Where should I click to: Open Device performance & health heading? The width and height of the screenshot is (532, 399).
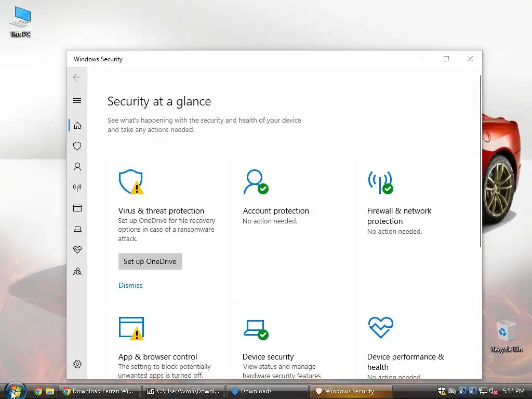(x=405, y=362)
